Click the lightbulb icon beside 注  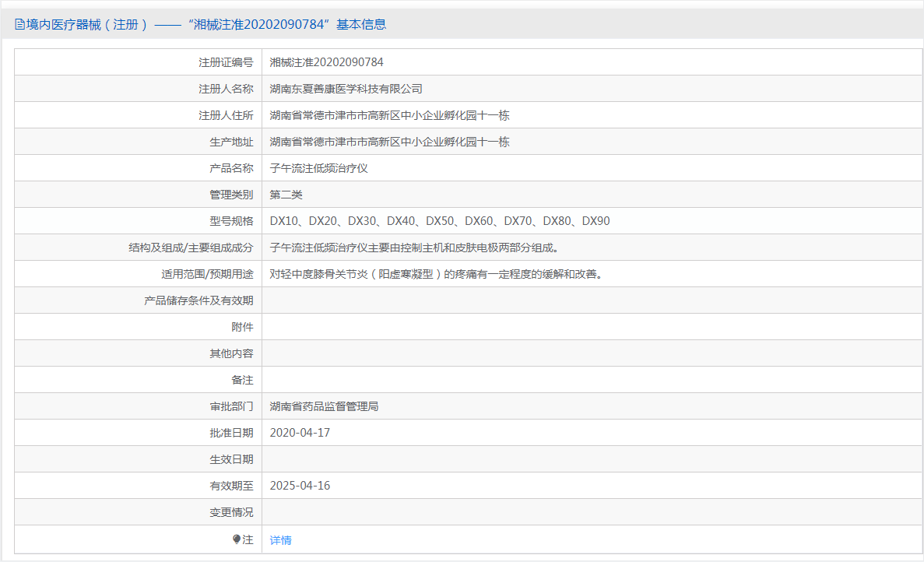click(x=237, y=539)
